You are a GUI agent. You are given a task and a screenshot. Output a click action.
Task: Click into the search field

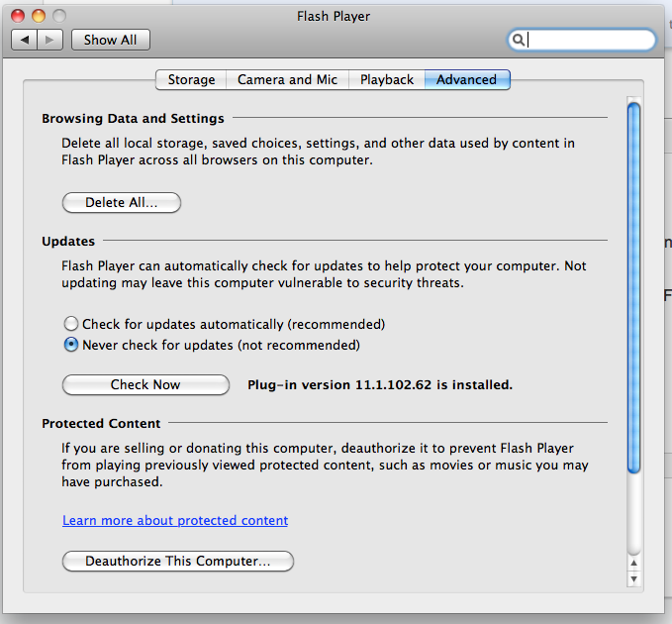tap(582, 40)
